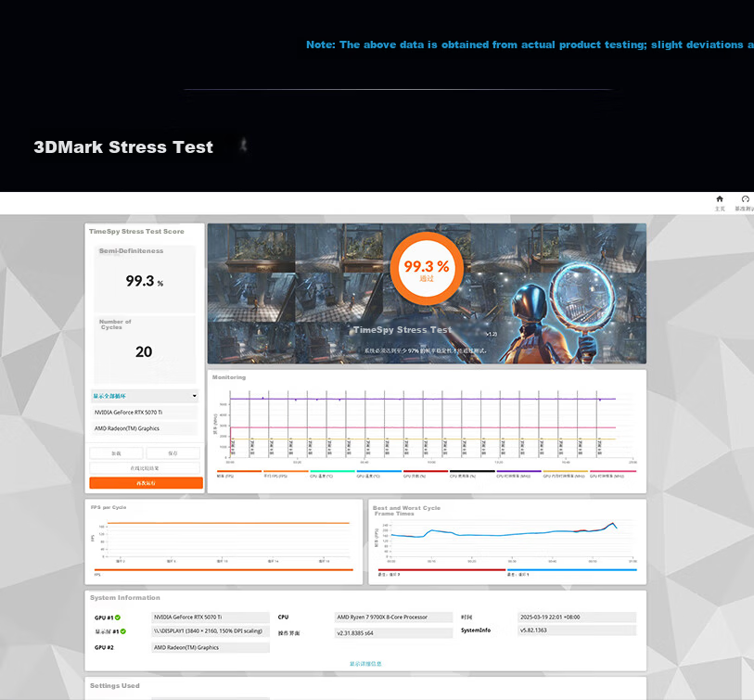This screenshot has width=754, height=700.
Task: Click the wide gray button directly above the orange button
Action: pos(145,468)
